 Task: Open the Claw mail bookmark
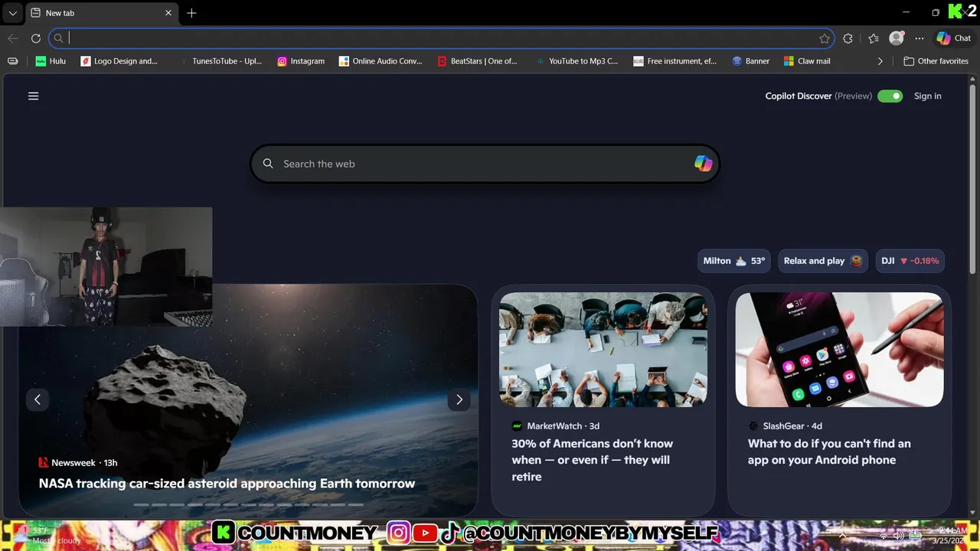(x=807, y=61)
